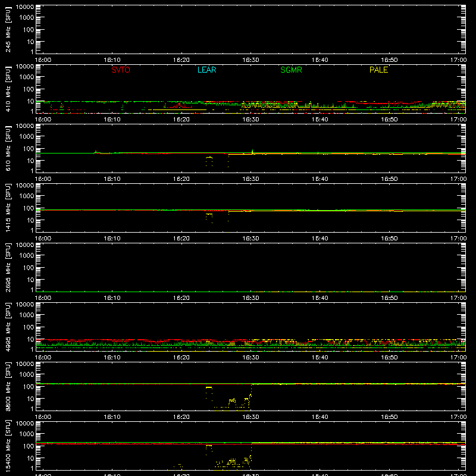Click the 10000 tick label on 245 MHz axis
The height and width of the screenshot is (476, 476).
point(25,7)
